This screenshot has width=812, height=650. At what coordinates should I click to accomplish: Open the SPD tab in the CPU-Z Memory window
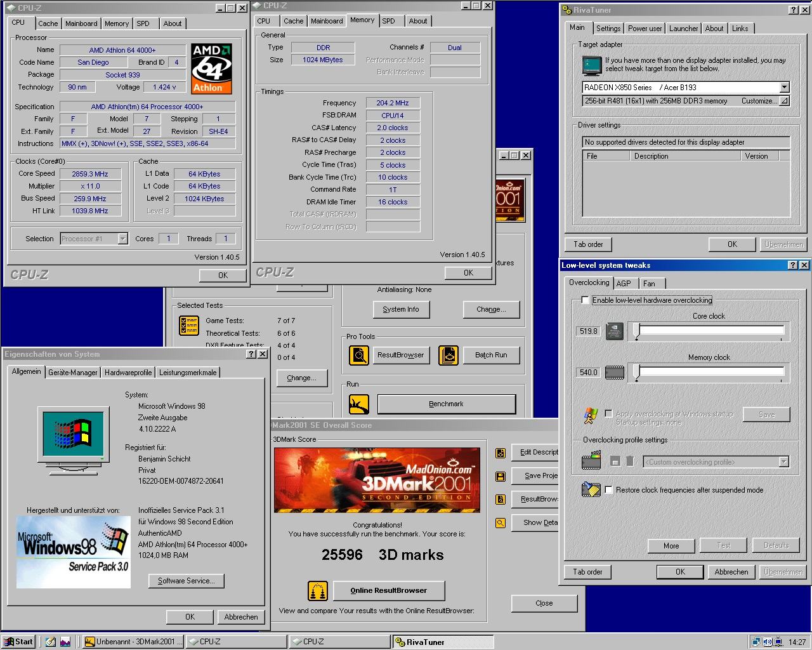(388, 21)
